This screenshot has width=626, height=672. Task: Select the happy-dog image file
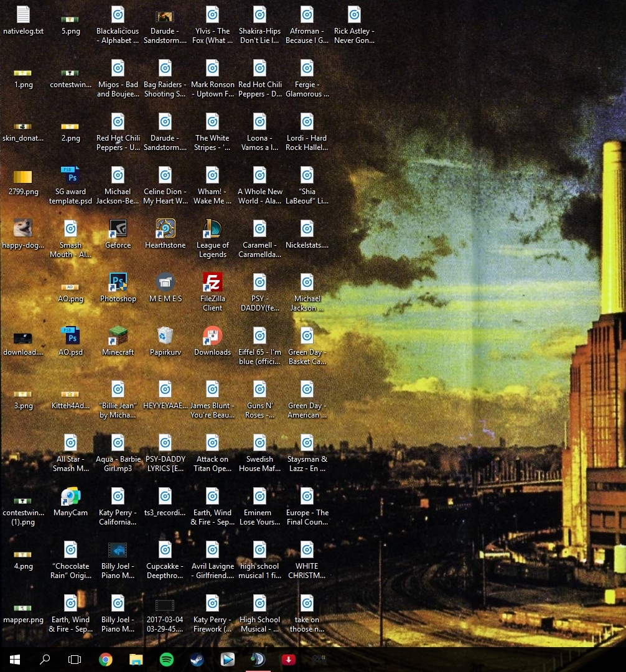click(23, 234)
